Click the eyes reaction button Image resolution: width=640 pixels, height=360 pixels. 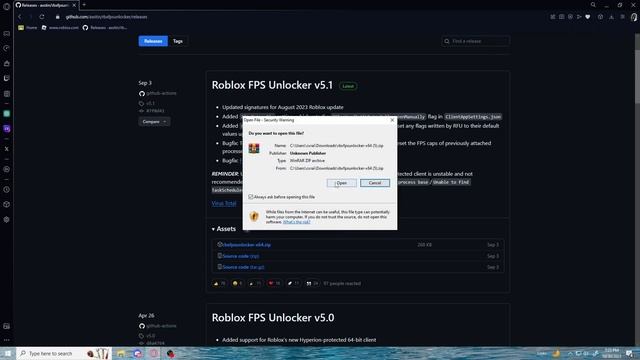click(x=312, y=283)
